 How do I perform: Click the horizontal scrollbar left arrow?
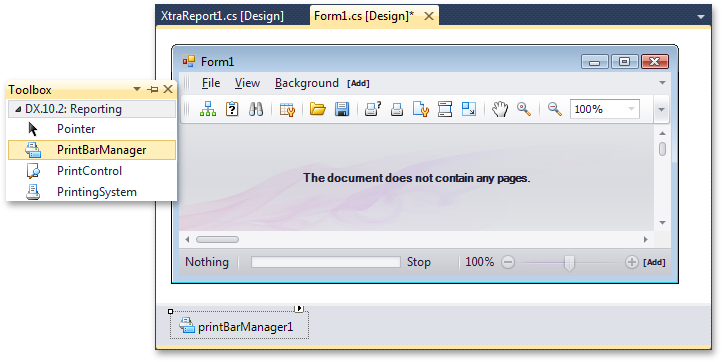point(187,239)
